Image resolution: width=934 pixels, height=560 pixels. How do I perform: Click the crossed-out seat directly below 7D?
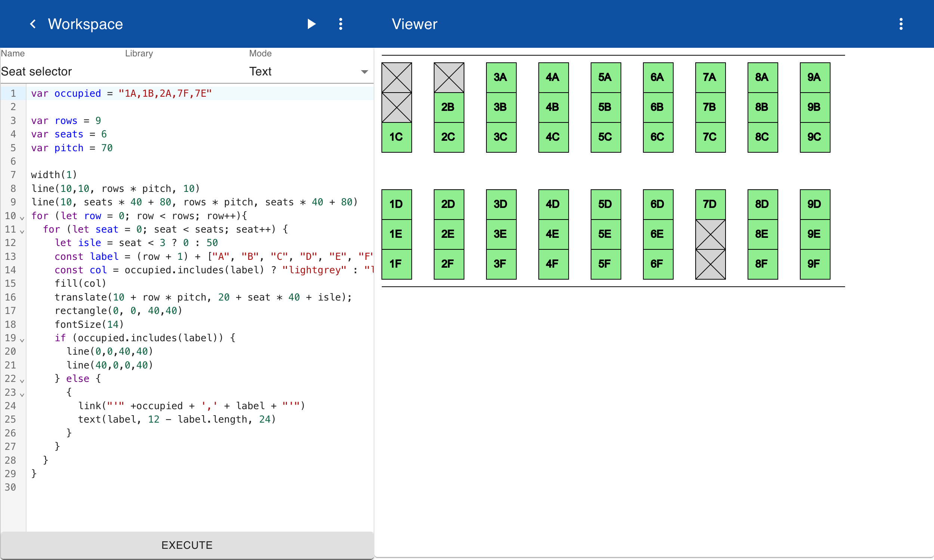[x=710, y=234]
